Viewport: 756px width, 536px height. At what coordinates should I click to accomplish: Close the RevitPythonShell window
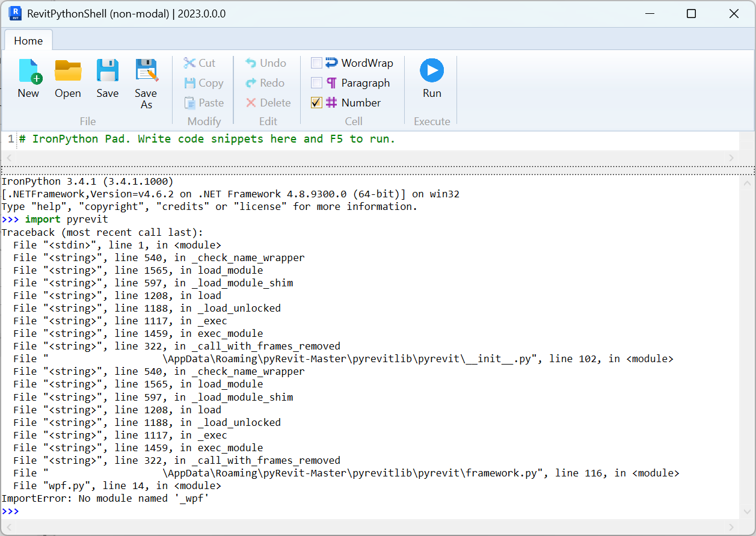pos(734,13)
